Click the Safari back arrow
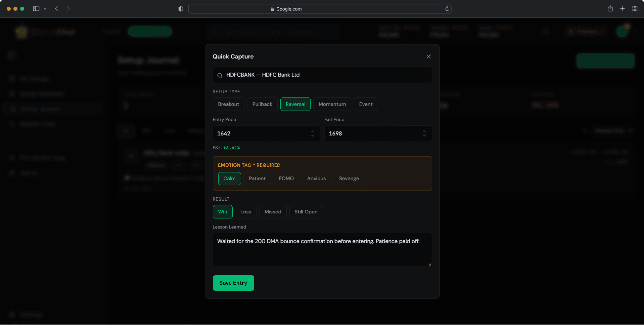Viewport: 644px width, 325px height. (x=56, y=9)
